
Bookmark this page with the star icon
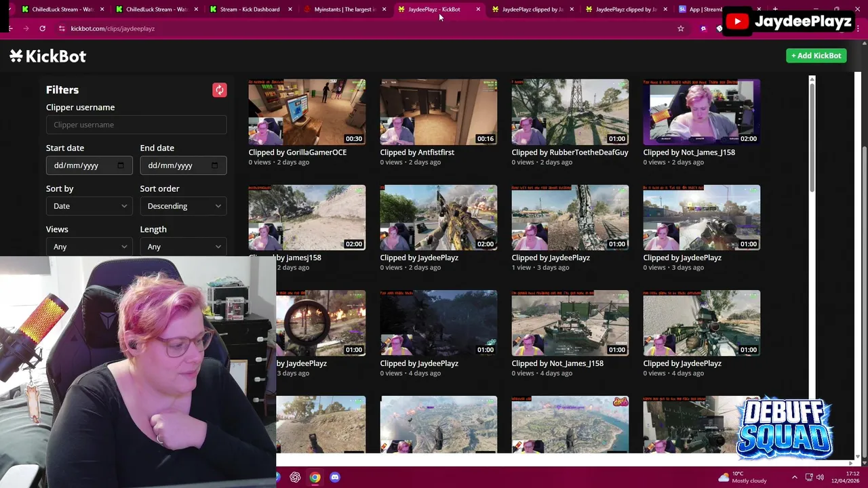[x=680, y=28]
